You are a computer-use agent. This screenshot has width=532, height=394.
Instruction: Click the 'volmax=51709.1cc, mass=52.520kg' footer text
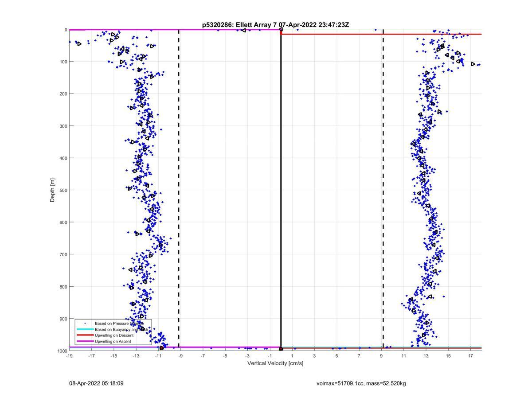pos(361,383)
